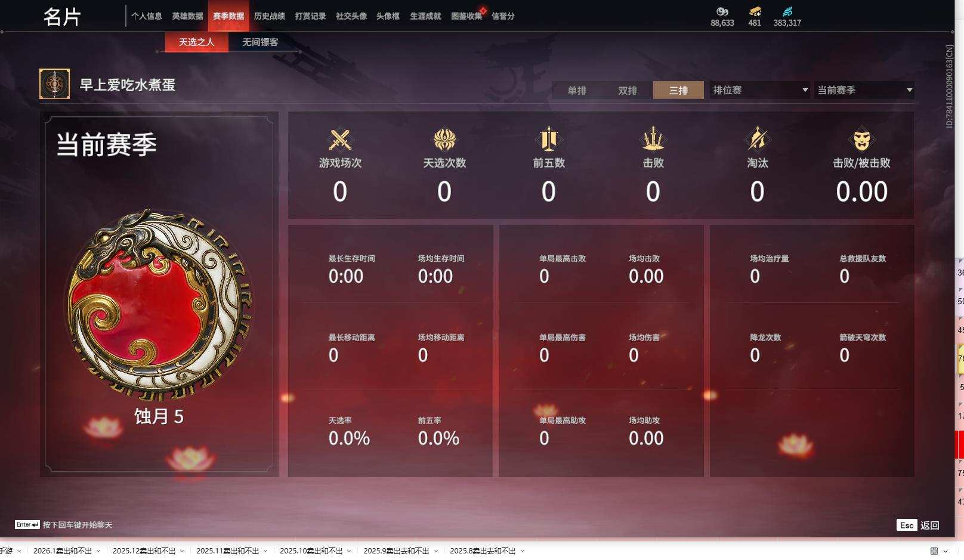The width and height of the screenshot is (964, 560).
Task: Click the 击败 trident icon
Action: (x=653, y=140)
